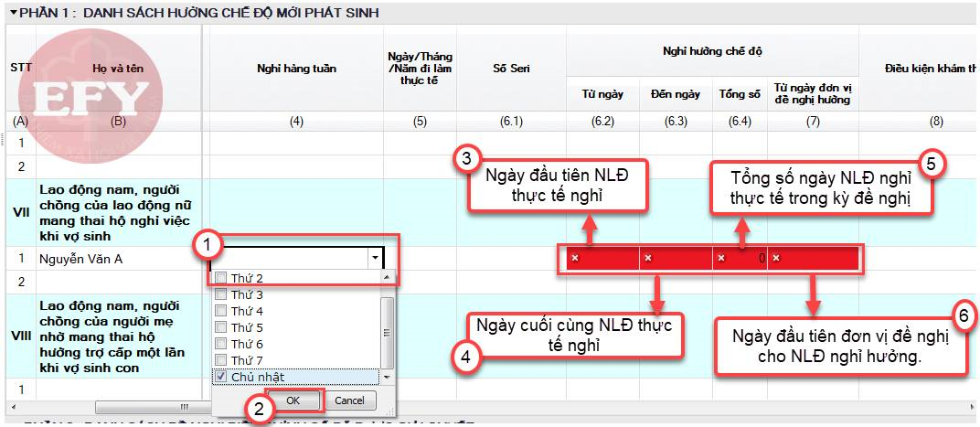Click the STT column header

point(21,69)
